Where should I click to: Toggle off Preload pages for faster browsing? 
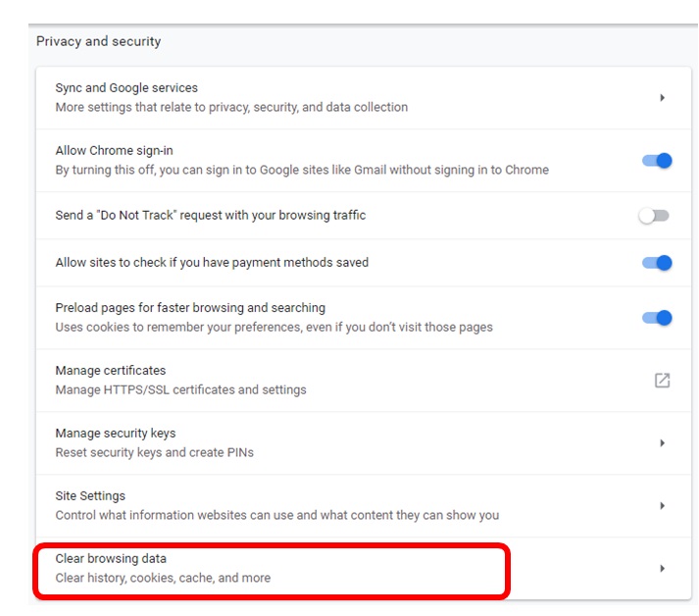[657, 318]
